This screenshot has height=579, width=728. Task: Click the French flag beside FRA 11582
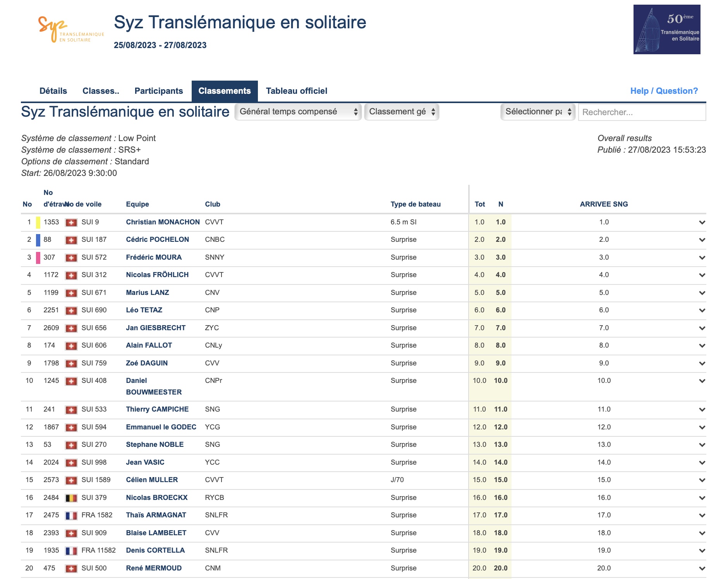tap(71, 551)
